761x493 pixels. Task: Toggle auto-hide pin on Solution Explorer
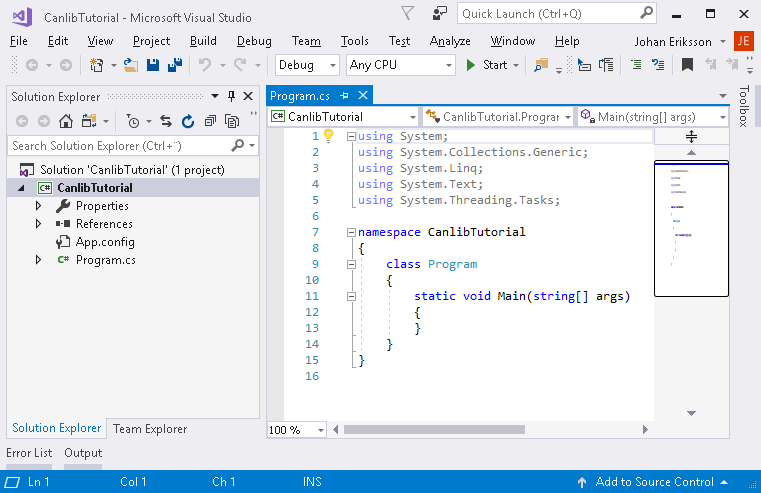[232, 96]
